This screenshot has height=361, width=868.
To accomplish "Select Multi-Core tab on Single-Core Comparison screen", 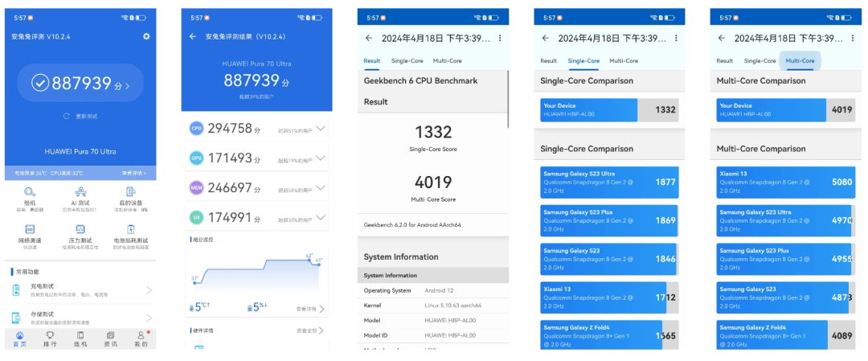I will click(624, 61).
